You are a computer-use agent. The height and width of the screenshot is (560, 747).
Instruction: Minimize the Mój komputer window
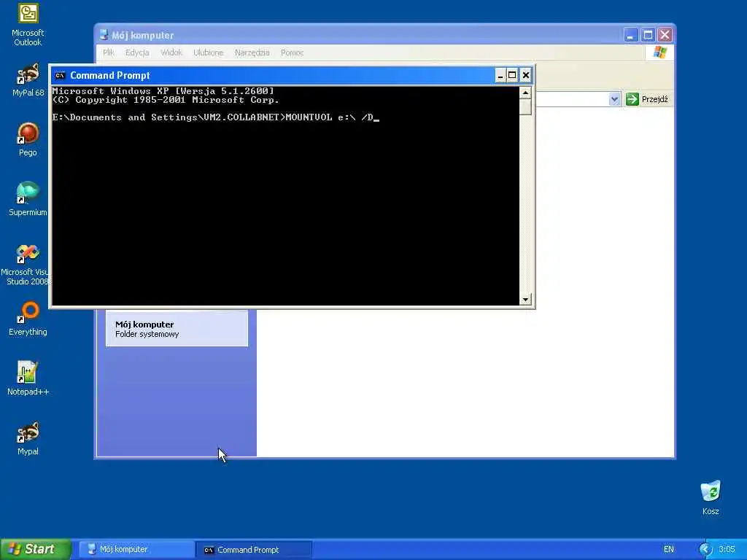click(x=631, y=35)
